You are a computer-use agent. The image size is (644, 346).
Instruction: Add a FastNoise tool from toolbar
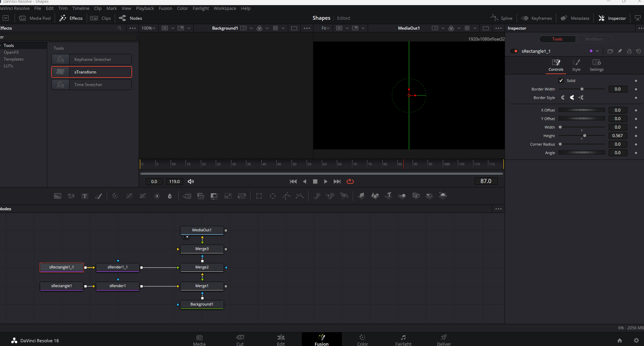(x=71, y=196)
